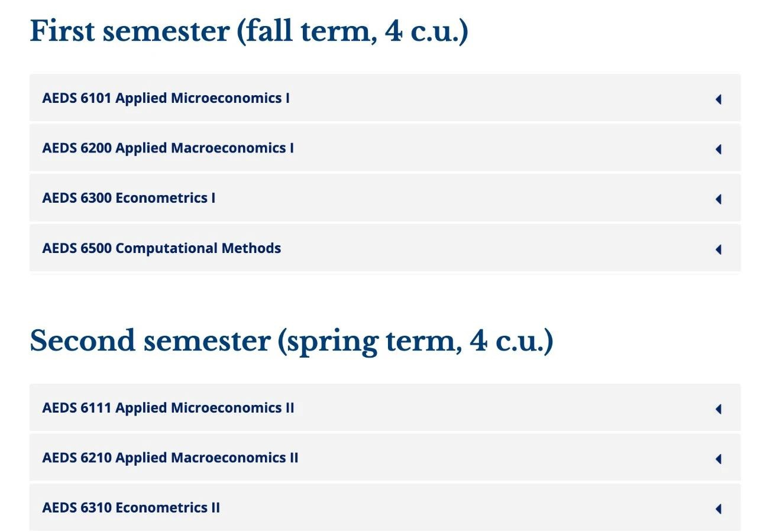Select the AEDS 6200 course code
The height and width of the screenshot is (532, 757).
pos(77,148)
